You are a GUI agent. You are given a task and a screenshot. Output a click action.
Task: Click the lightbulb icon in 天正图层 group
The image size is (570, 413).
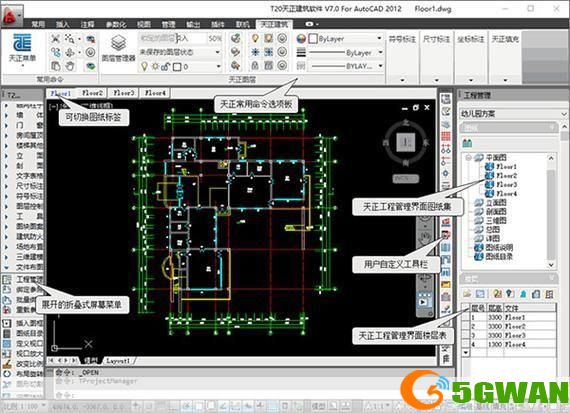point(255,39)
